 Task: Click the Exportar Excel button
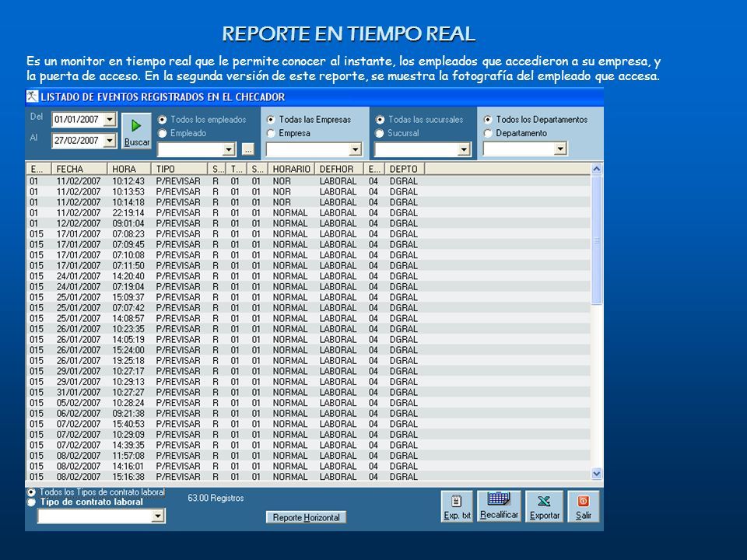point(544,506)
